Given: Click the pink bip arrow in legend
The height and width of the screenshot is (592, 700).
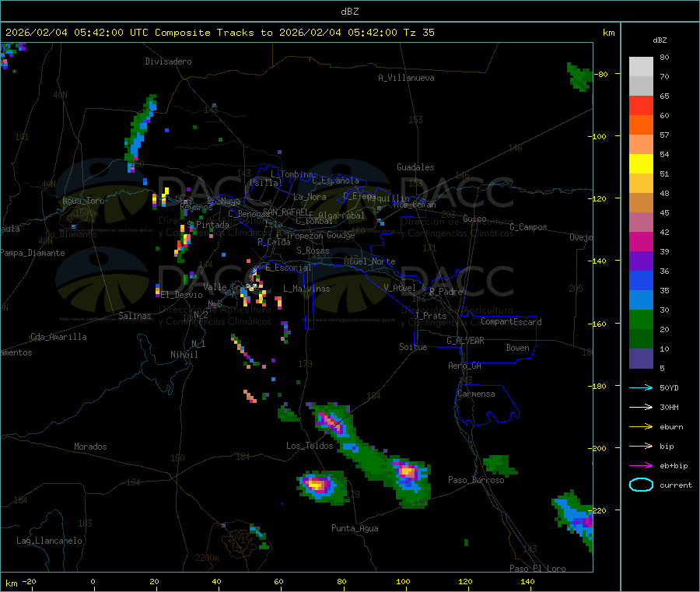Looking at the screenshot, I should [x=641, y=446].
